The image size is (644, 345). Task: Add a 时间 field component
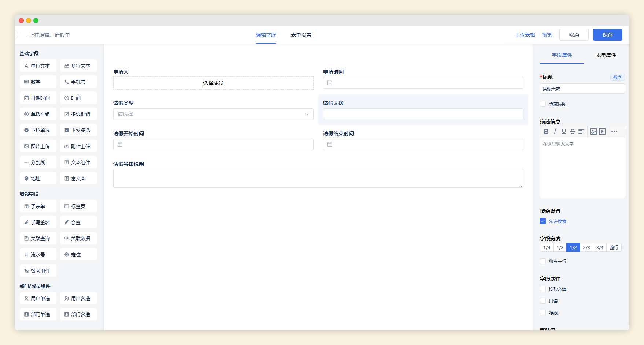click(78, 98)
